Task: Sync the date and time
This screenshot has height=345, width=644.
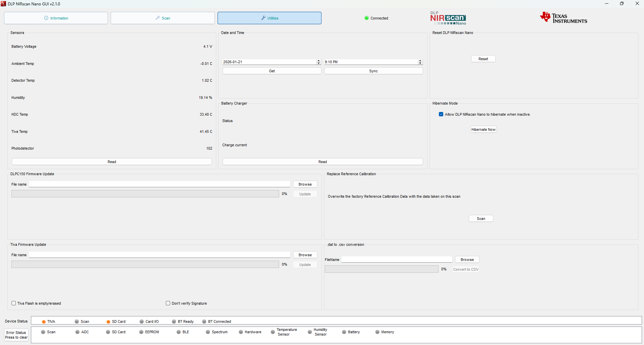Action: [x=374, y=71]
